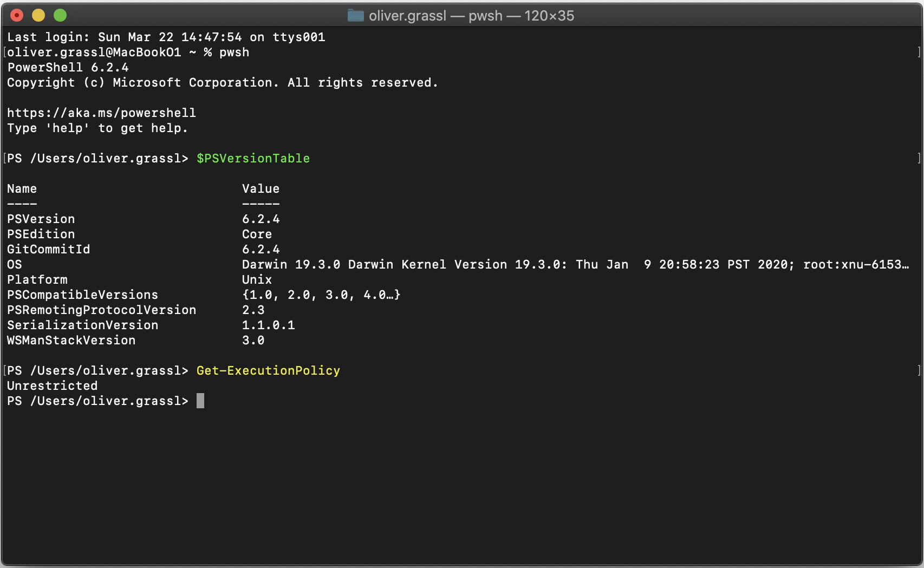Click the yellow Get-ExecutionPolicy command
The image size is (924, 568).
tap(268, 371)
